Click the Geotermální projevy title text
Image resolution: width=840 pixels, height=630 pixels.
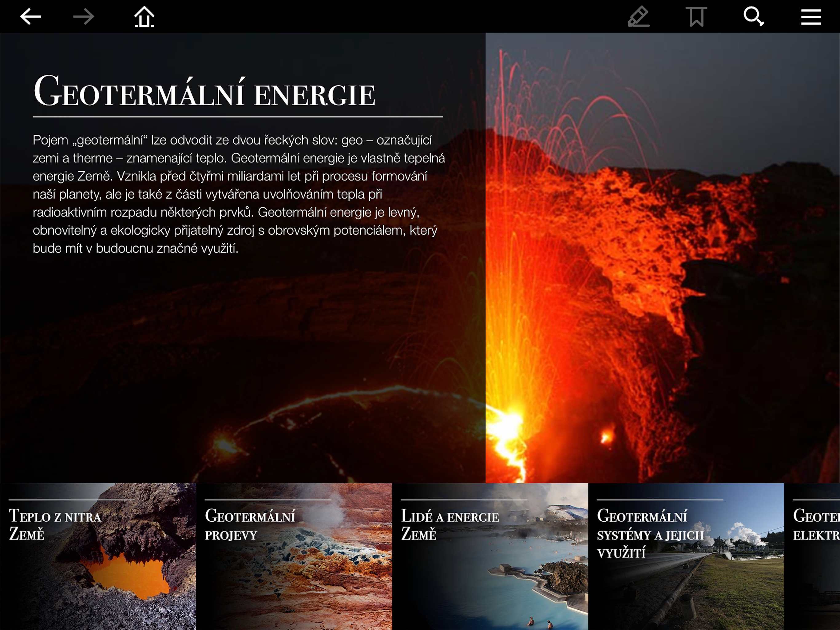[x=249, y=525]
